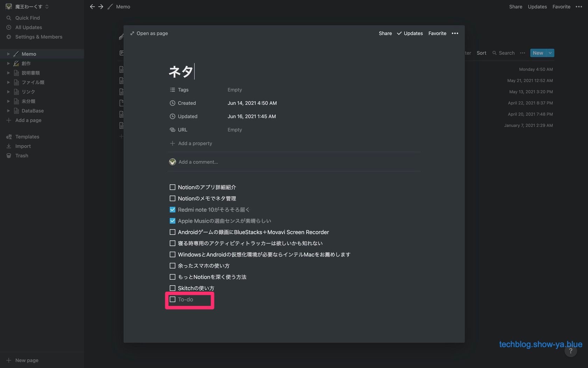This screenshot has height=368, width=588.
Task: Check the Skitchの使い方 checkbox
Action: (x=173, y=288)
